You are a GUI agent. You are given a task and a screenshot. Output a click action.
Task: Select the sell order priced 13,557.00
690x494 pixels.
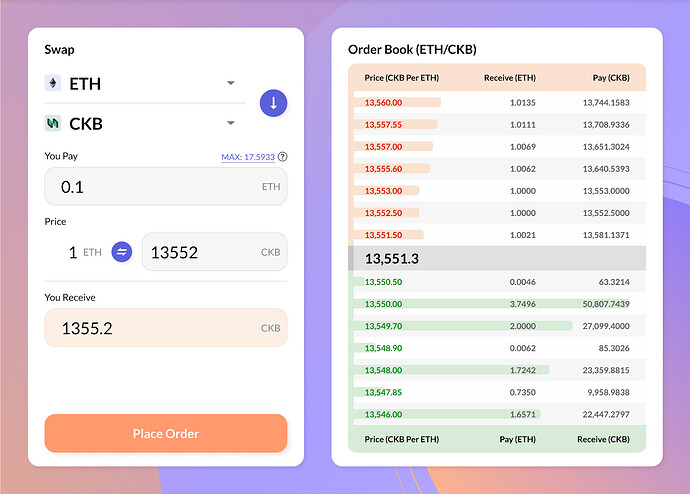499,146
